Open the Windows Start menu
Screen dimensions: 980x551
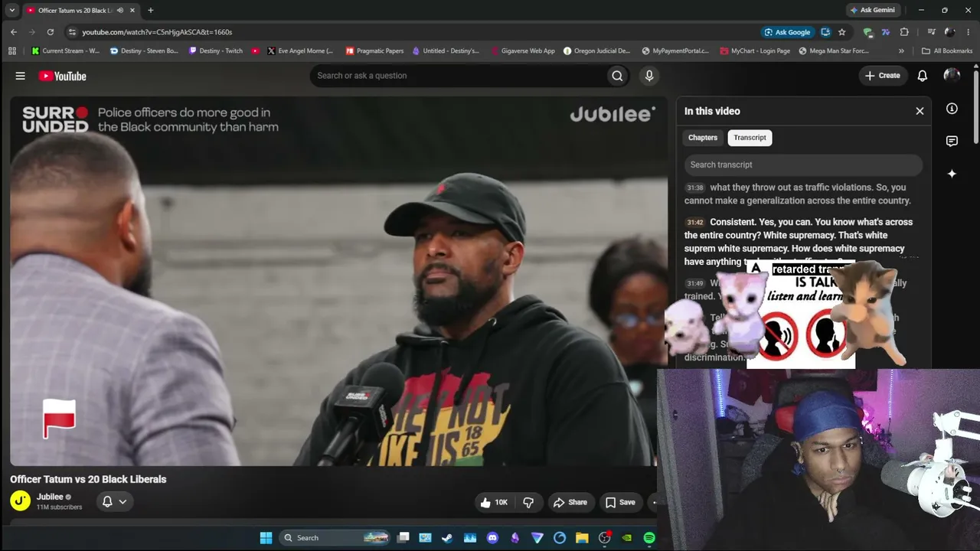click(x=266, y=538)
